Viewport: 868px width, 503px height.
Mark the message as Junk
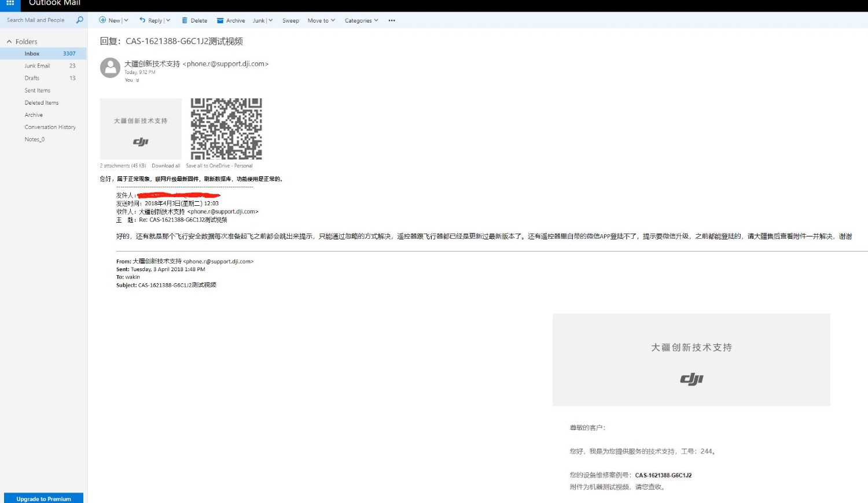click(259, 20)
